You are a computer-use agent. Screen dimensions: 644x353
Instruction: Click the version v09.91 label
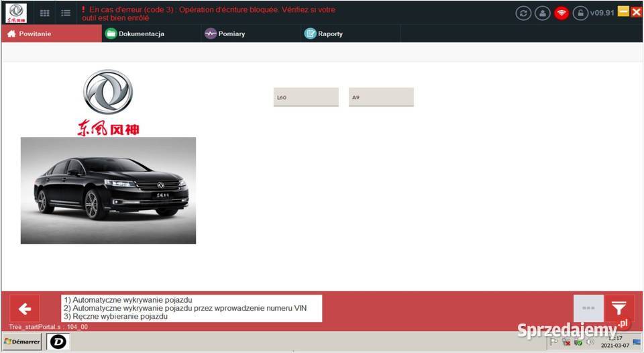602,13
